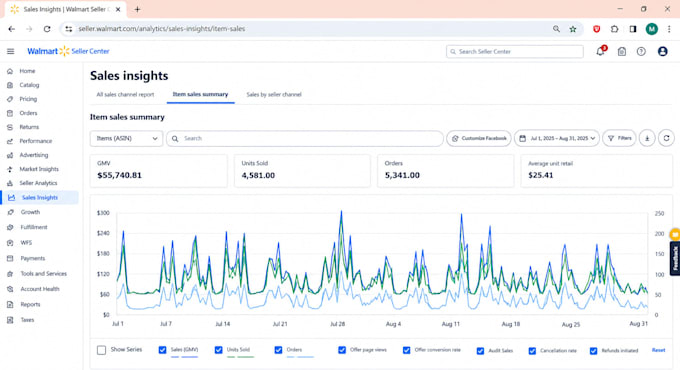This screenshot has width=680, height=370.
Task: Click the help question mark icon
Action: coord(641,52)
